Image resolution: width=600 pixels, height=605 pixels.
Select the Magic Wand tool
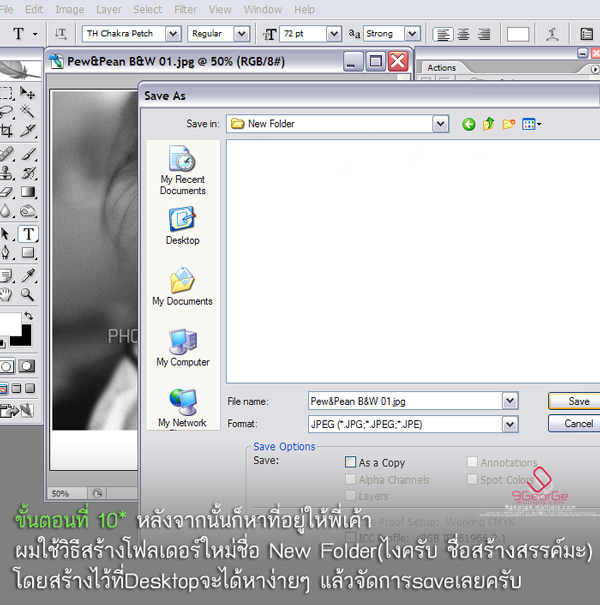pyautogui.click(x=27, y=112)
